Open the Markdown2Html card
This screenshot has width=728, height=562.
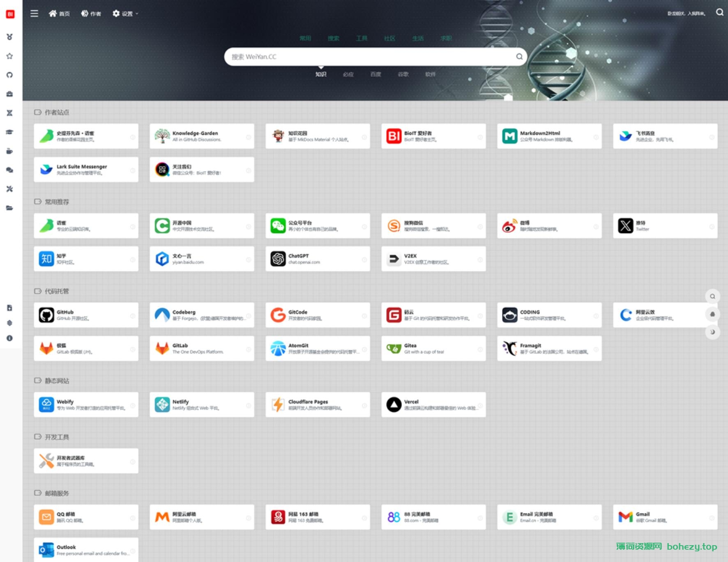pyautogui.click(x=549, y=136)
